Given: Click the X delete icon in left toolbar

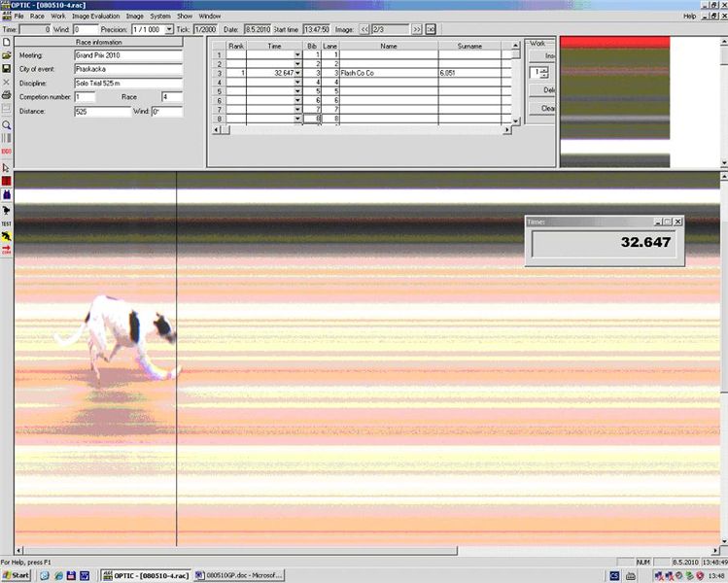Looking at the screenshot, I should [x=7, y=83].
